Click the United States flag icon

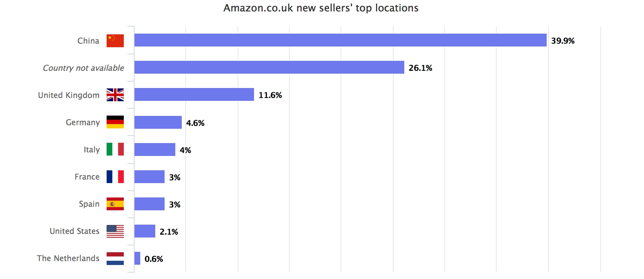(x=115, y=231)
